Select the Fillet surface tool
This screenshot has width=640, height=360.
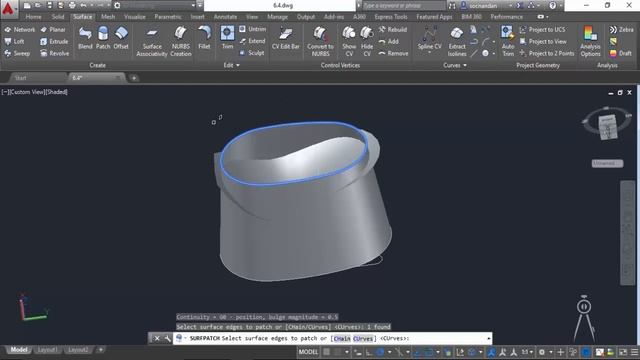click(204, 38)
